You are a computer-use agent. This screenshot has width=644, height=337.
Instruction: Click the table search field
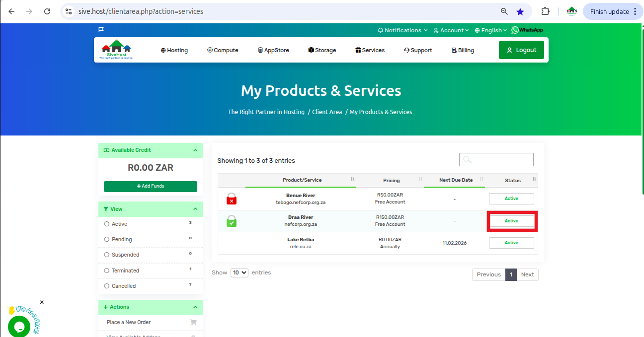click(x=496, y=159)
